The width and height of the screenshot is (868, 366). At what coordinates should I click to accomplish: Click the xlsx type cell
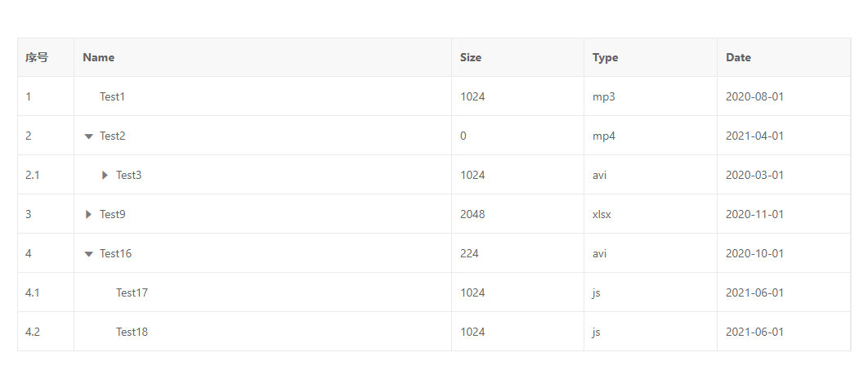pos(602,214)
